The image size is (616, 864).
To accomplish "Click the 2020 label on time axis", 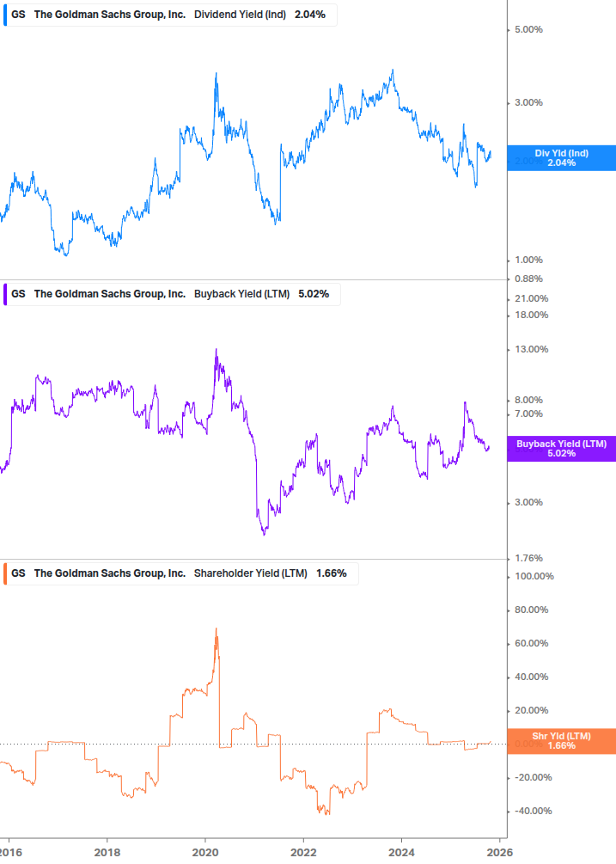I will 204,851.
